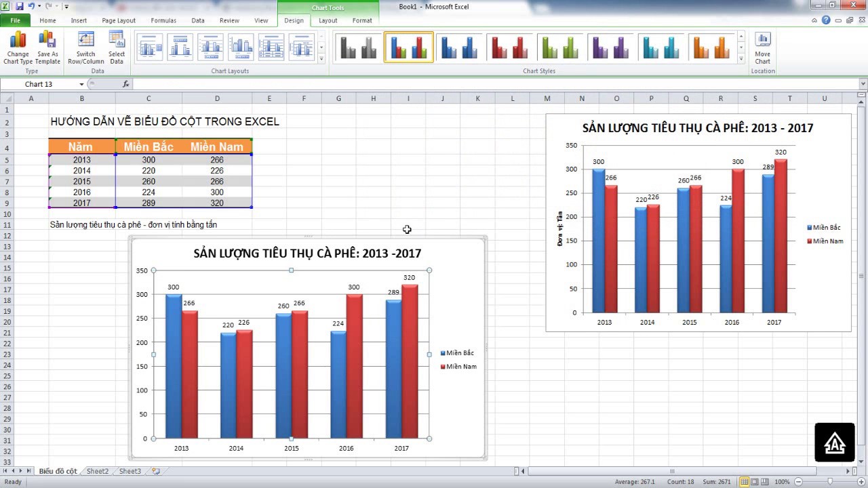The height and width of the screenshot is (488, 868).
Task: Select cell C4 Miền Bắc header
Action: pos(149,146)
